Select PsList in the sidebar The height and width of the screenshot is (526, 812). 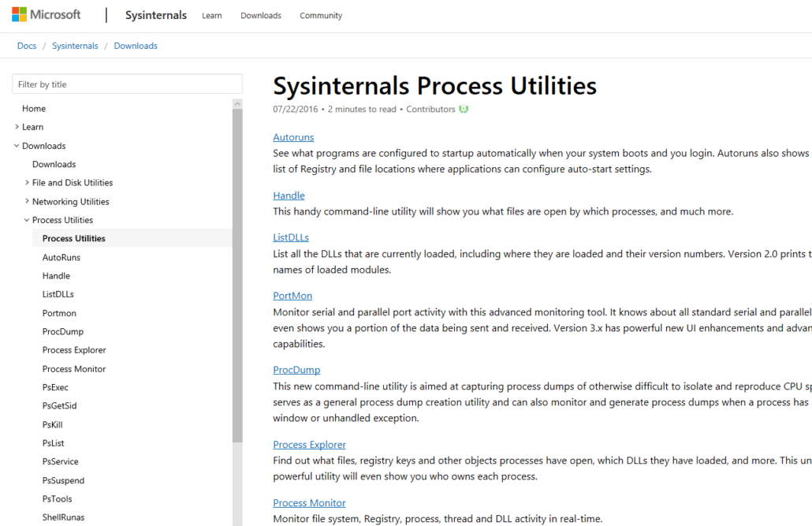coord(54,443)
